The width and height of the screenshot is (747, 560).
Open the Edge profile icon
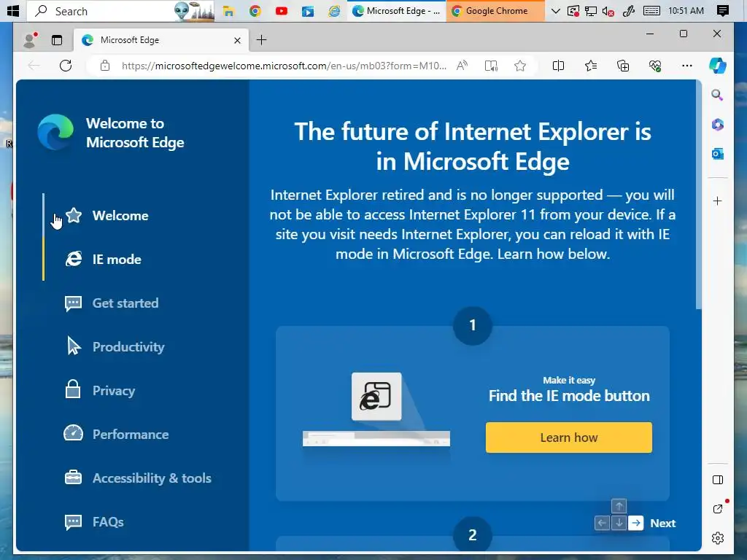point(31,40)
